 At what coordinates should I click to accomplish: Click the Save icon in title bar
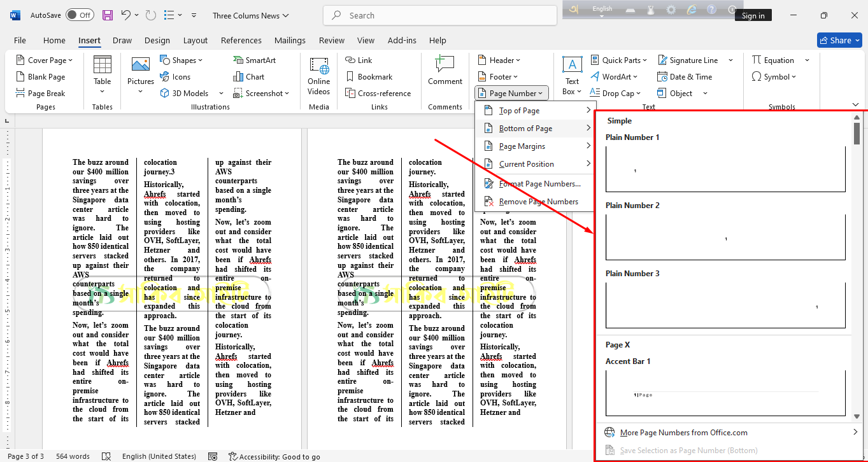pyautogui.click(x=108, y=15)
